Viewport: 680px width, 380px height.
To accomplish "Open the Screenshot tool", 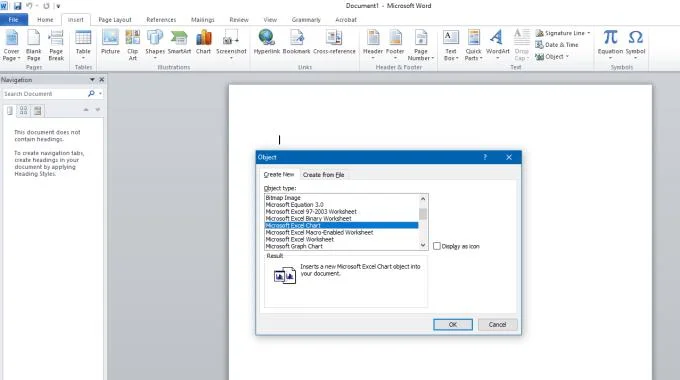I will [231, 44].
